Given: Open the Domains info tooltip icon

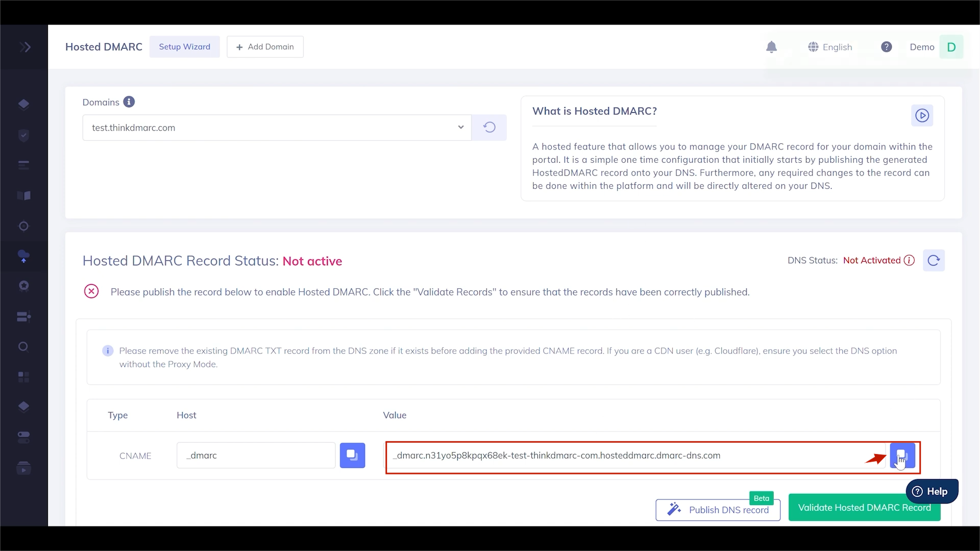Looking at the screenshot, I should pos(129,102).
